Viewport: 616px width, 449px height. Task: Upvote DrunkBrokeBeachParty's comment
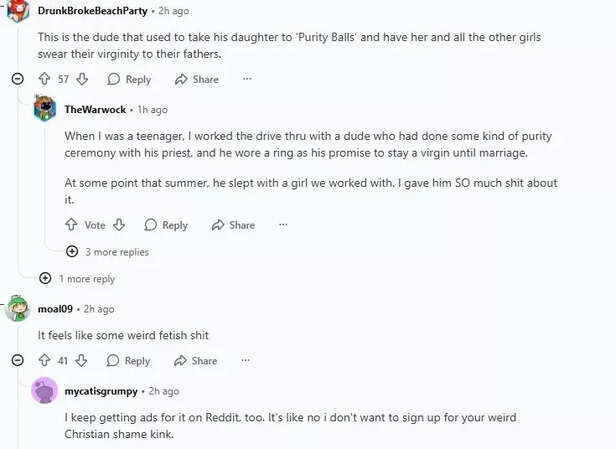pos(44,79)
